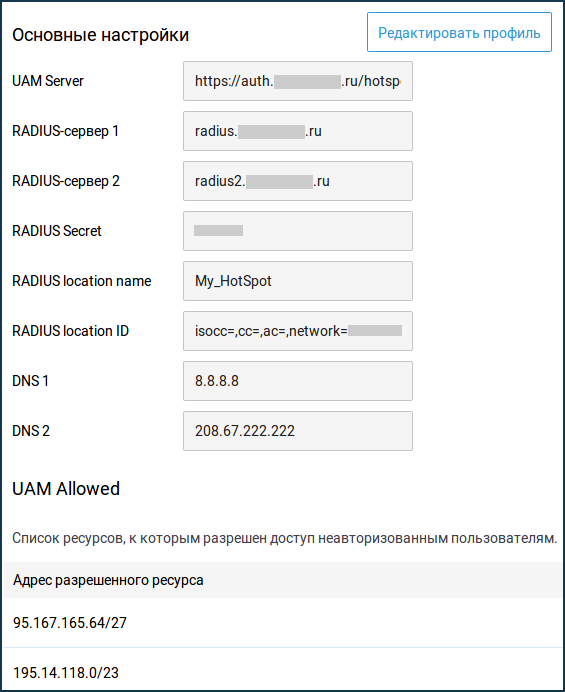Focus the DNS 2 field with 208.67.222.222

point(298,431)
